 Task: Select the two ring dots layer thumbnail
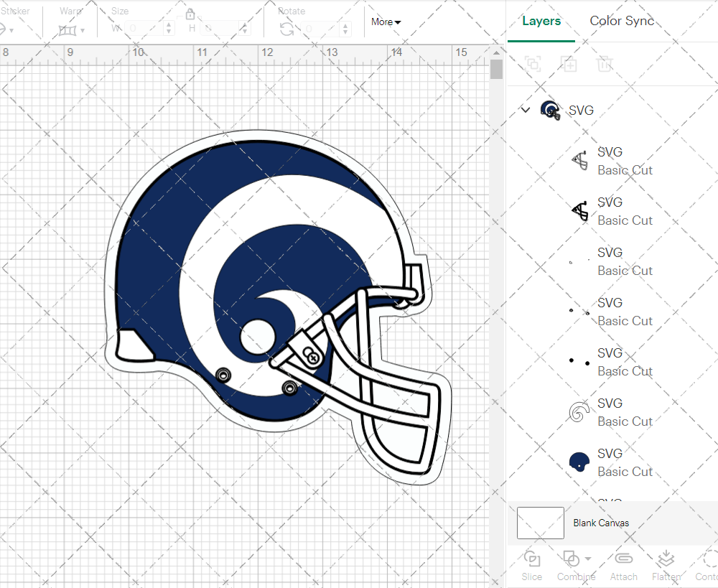point(579,312)
